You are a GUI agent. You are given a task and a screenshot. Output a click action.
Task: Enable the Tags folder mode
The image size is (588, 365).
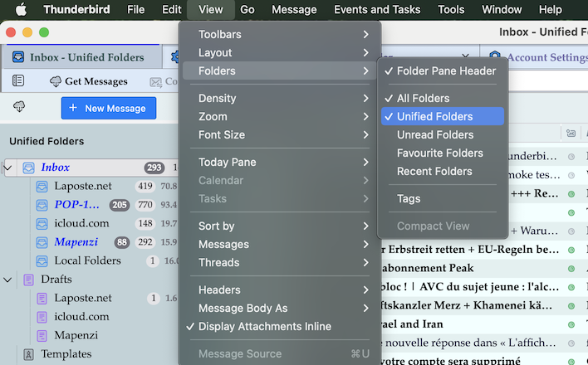(x=443, y=198)
